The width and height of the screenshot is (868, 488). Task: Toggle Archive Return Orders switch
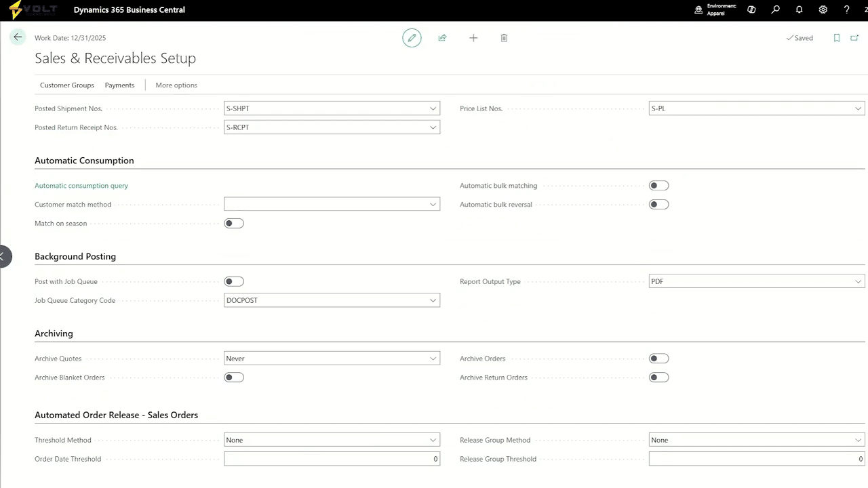[659, 377]
